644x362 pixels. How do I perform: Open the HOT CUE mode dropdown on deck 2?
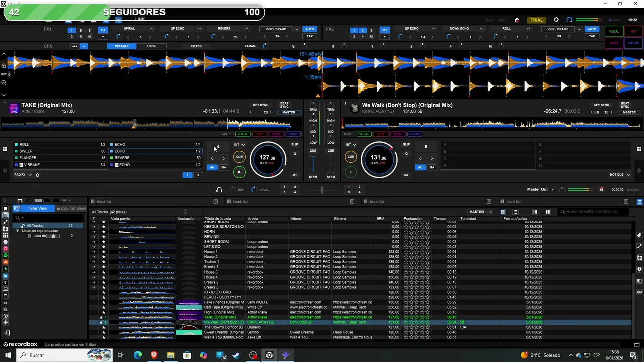[x=620, y=175]
